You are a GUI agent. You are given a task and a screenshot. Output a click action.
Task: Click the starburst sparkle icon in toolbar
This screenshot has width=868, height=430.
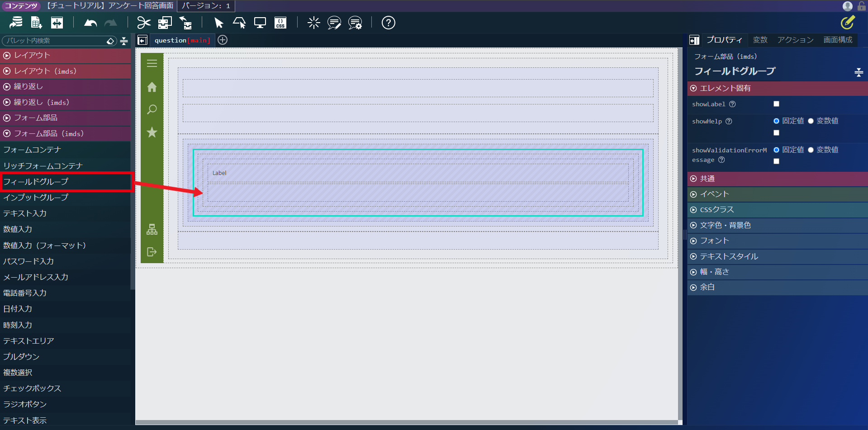pos(313,23)
